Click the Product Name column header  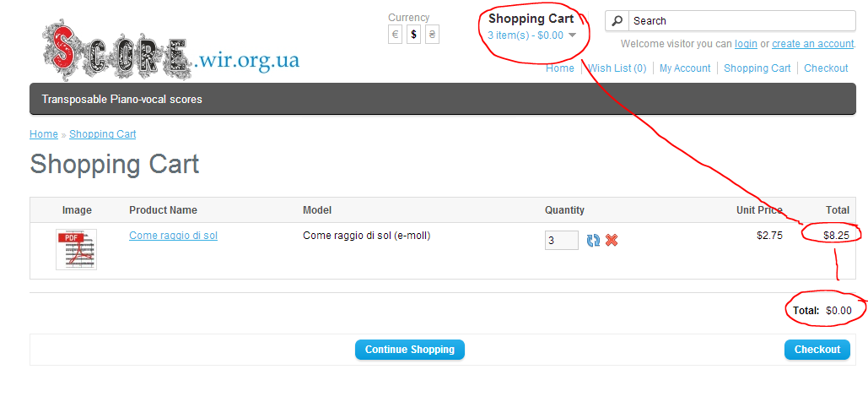(163, 210)
